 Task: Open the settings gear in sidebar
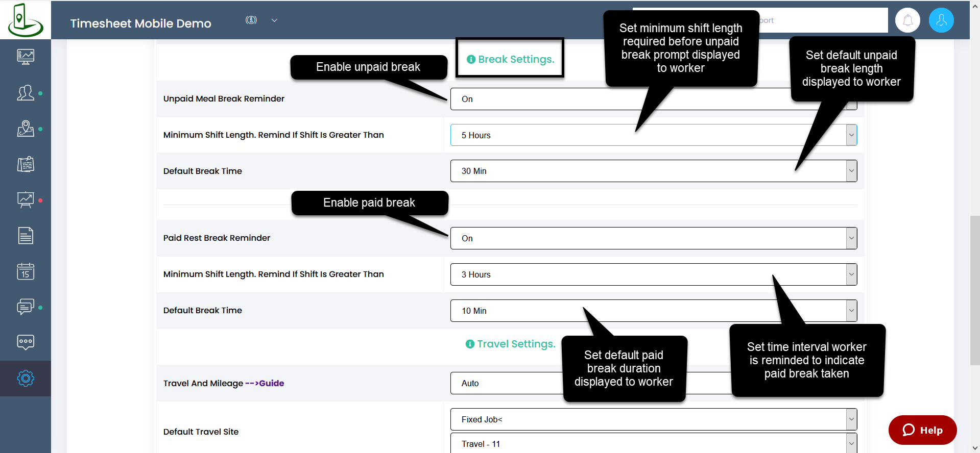26,379
